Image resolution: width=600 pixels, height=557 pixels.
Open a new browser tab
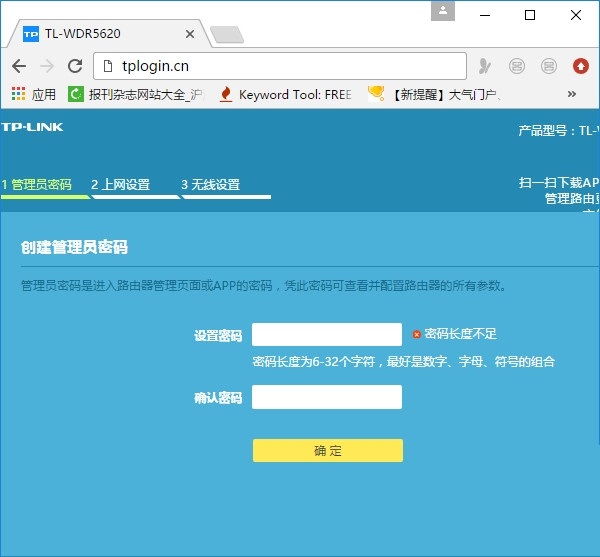[227, 35]
